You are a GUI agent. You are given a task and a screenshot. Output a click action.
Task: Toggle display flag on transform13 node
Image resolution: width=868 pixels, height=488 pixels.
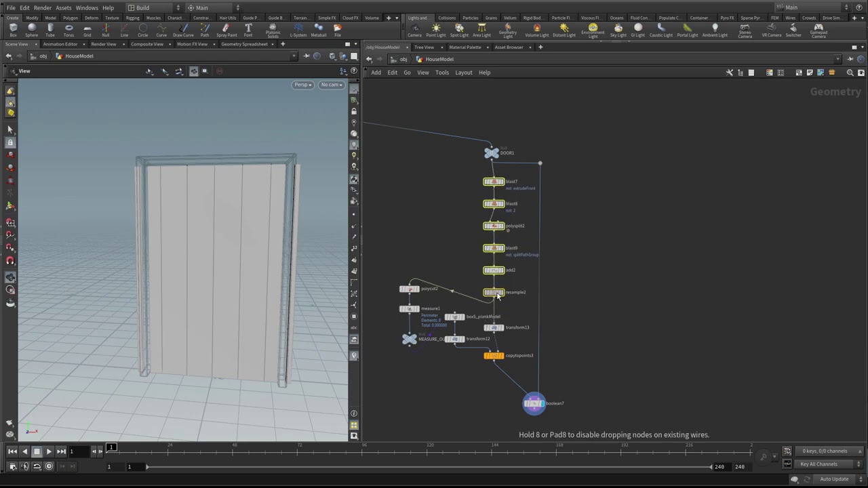pos(501,328)
